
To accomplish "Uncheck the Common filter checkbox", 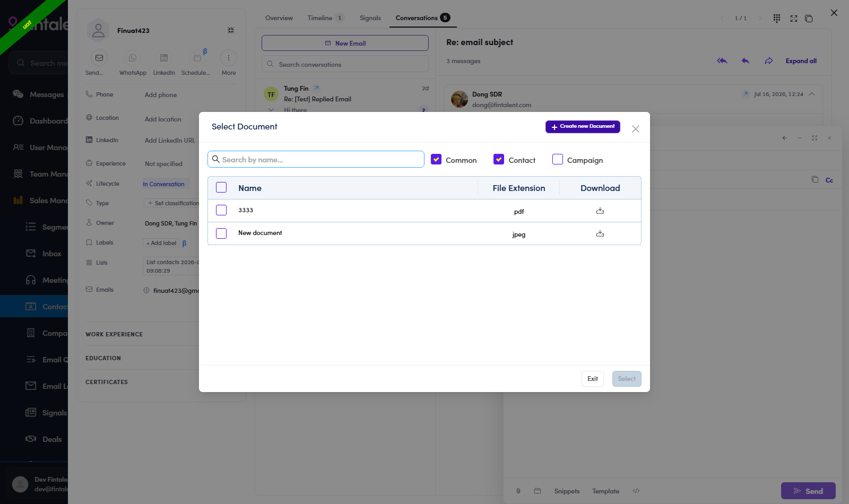I will tap(436, 159).
